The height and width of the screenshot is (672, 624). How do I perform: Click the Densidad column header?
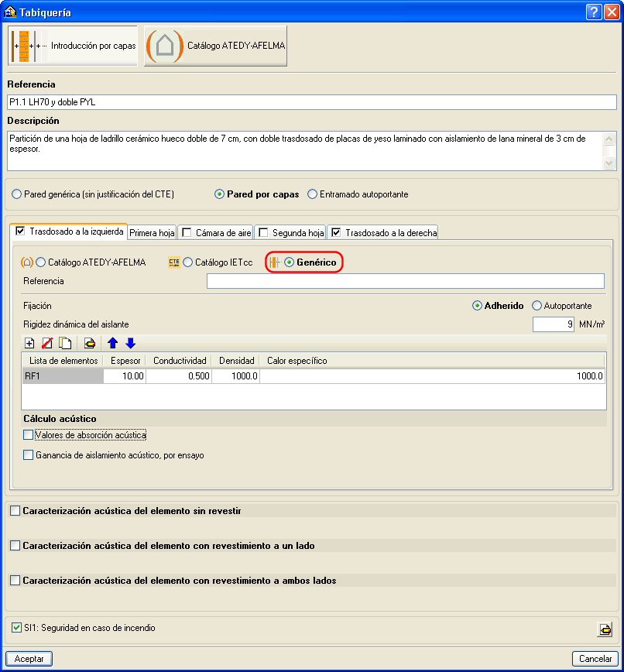pos(236,361)
